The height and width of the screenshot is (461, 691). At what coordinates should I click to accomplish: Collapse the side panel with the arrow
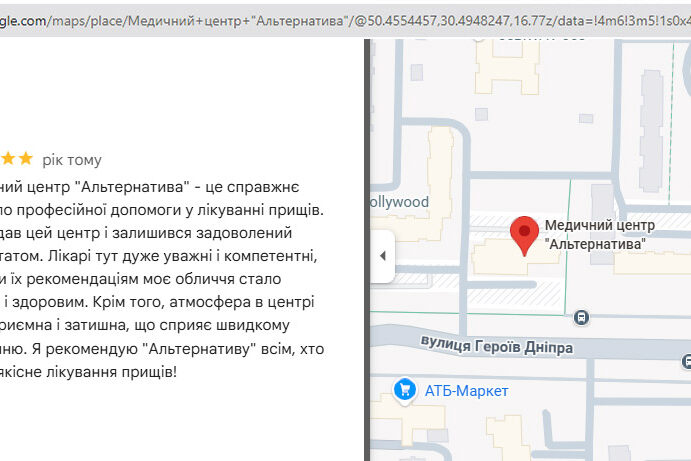382,256
